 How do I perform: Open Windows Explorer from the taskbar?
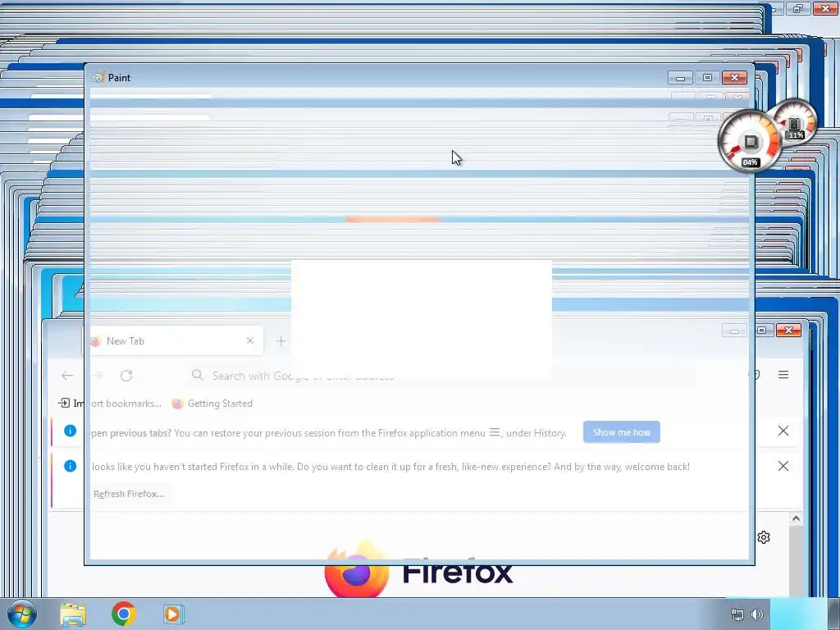pyautogui.click(x=73, y=614)
